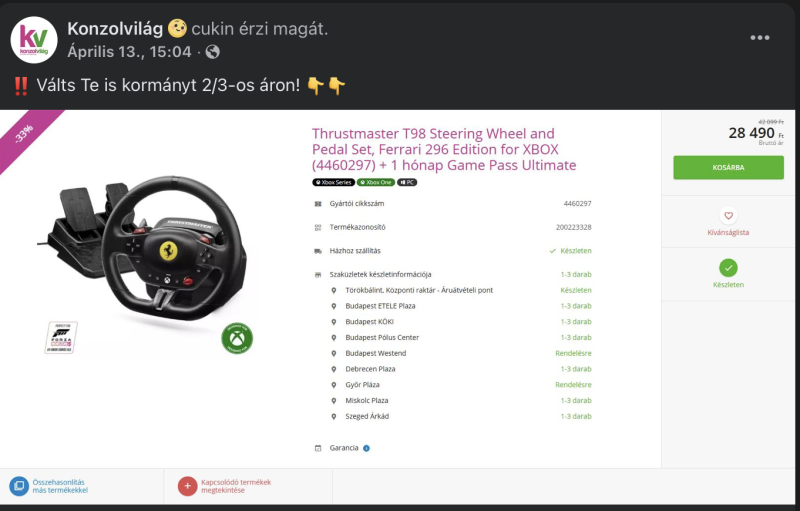800x511 pixels.
Task: Open the three-dots post options menu
Action: click(759, 38)
